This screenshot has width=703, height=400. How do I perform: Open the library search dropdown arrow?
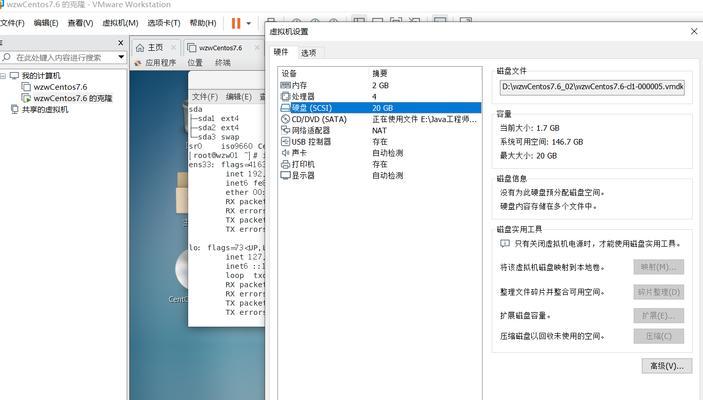pos(121,57)
